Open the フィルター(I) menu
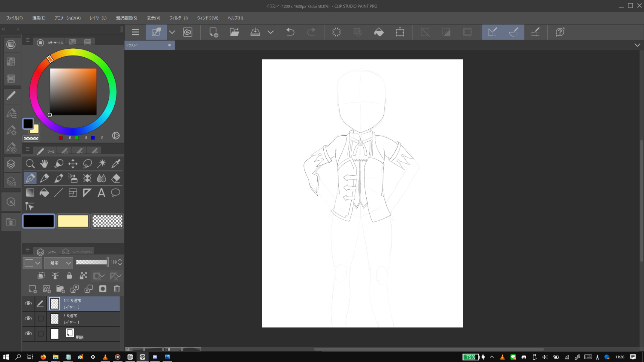 click(x=178, y=18)
